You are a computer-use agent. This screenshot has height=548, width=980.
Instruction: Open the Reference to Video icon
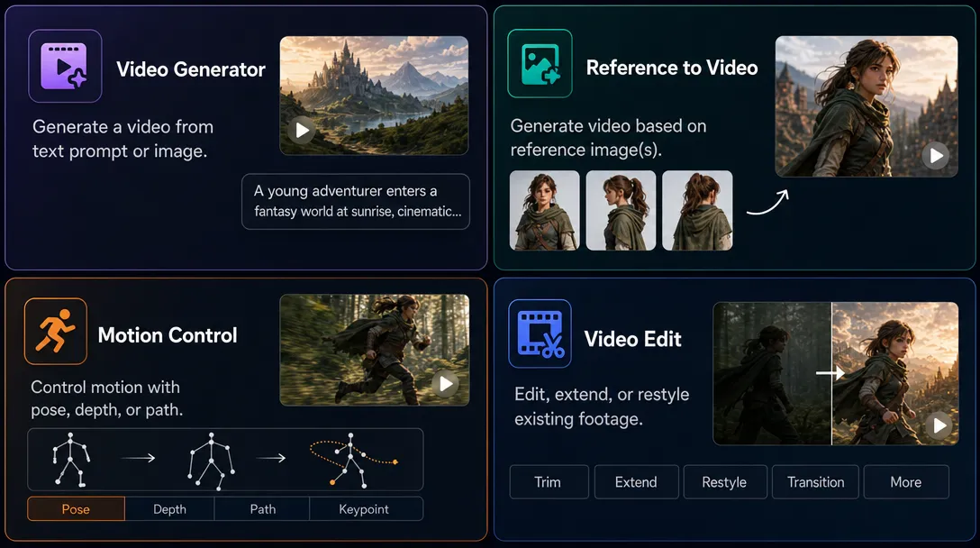tap(540, 63)
